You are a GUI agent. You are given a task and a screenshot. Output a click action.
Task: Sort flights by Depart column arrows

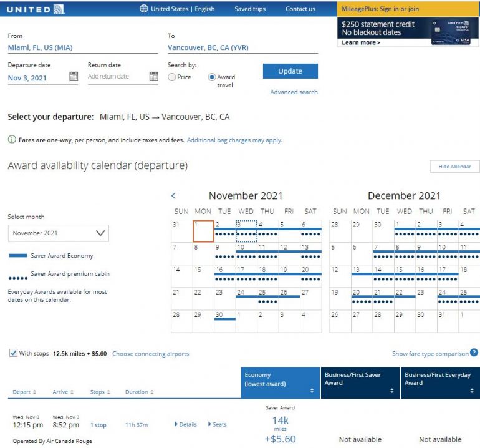tap(34, 392)
